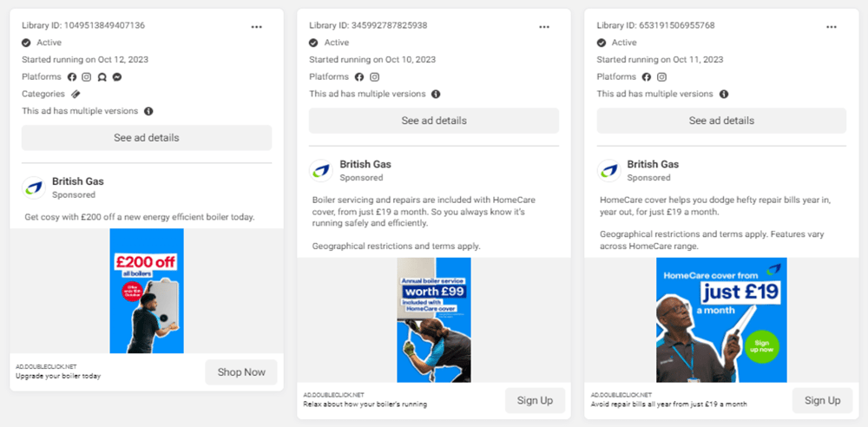Click the Shop Now button
This screenshot has height=427, width=868.
(241, 372)
